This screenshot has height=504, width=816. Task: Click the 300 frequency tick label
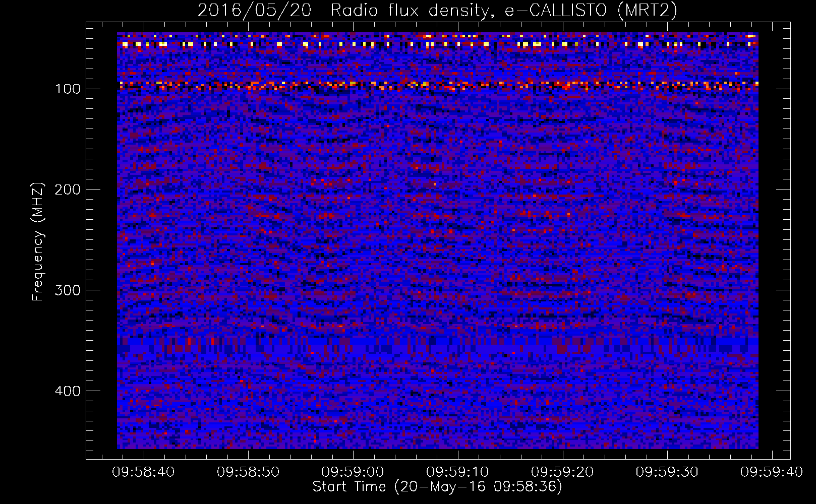pos(68,290)
